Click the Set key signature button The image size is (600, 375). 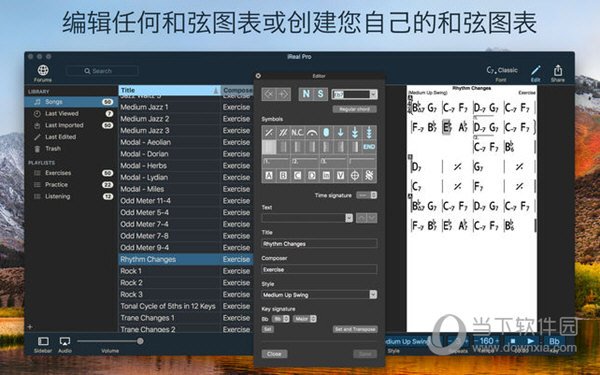click(x=267, y=329)
